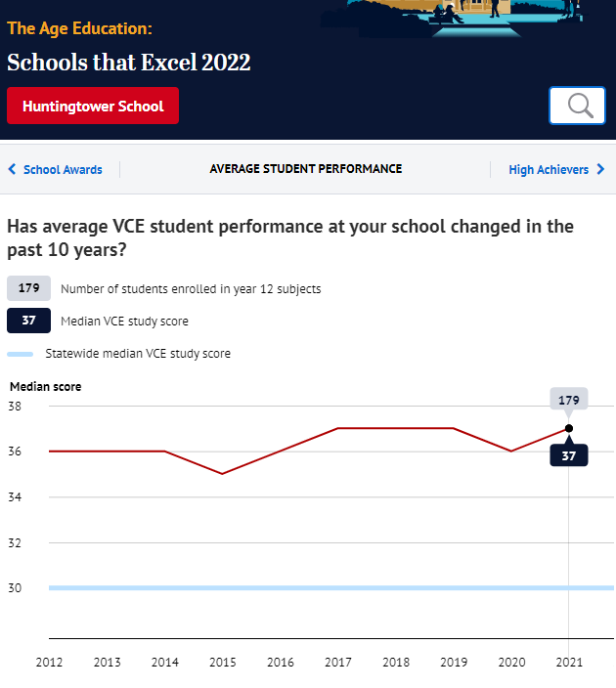Click the black 2021 data point dot
Image resolution: width=616 pixels, height=688 pixels.
point(569,428)
